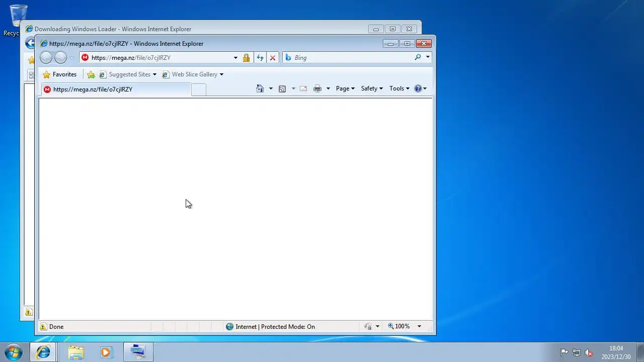
Task: Open a new tab button
Action: click(x=199, y=89)
